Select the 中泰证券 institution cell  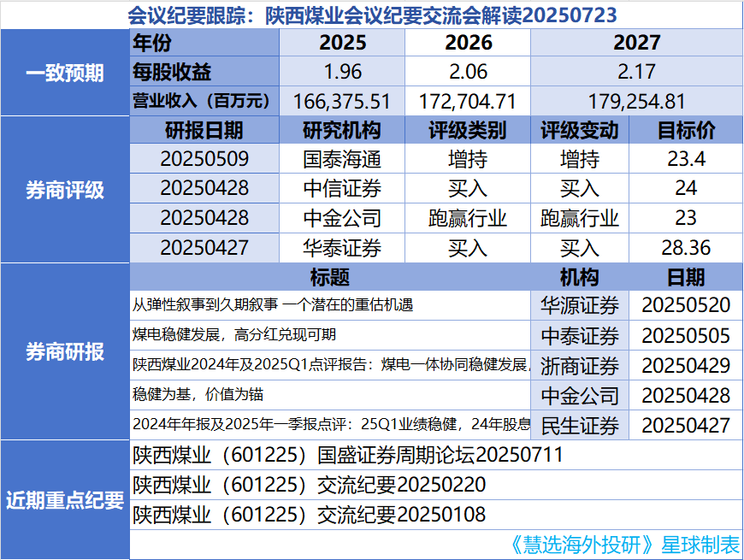click(x=580, y=336)
